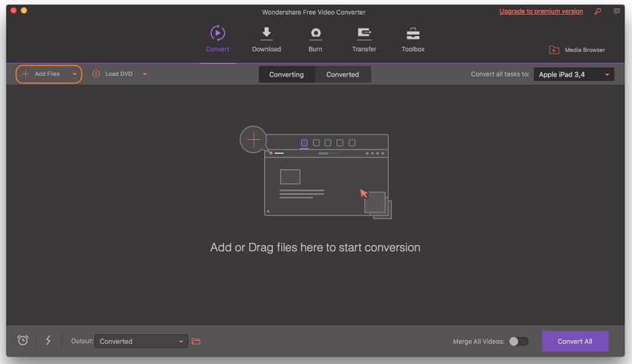Image resolution: width=632 pixels, height=364 pixels.
Task: Click the Load DVD button
Action: (119, 74)
